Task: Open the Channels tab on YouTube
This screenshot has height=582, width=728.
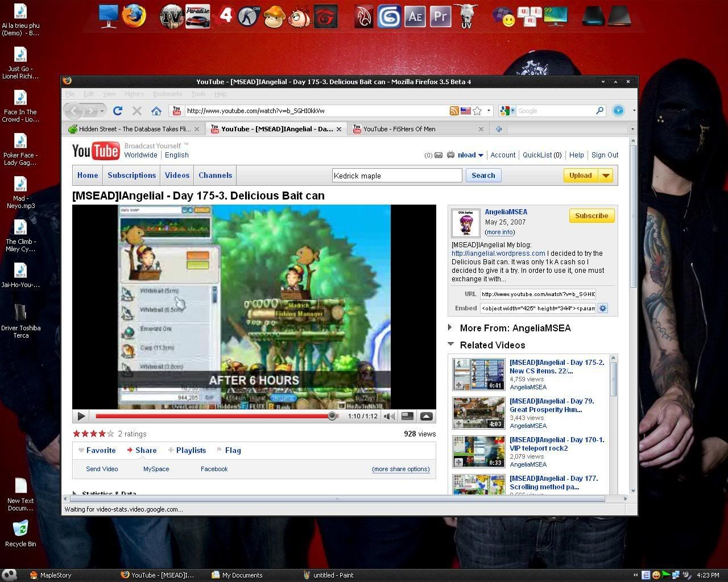Action: click(x=215, y=175)
